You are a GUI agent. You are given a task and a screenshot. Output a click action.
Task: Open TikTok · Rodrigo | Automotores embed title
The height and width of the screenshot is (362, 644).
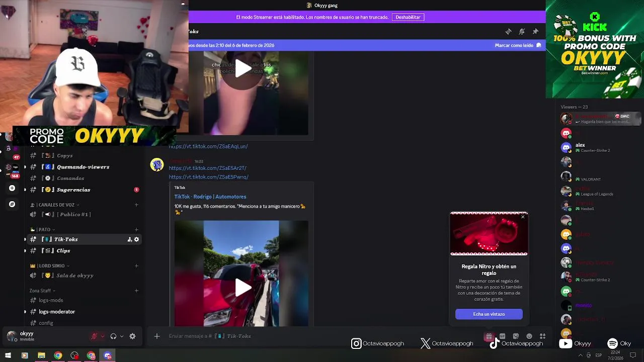coord(210,197)
